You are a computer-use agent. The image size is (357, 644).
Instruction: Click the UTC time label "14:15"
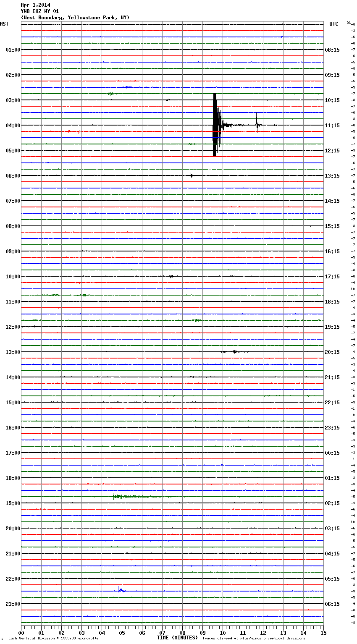(x=332, y=201)
